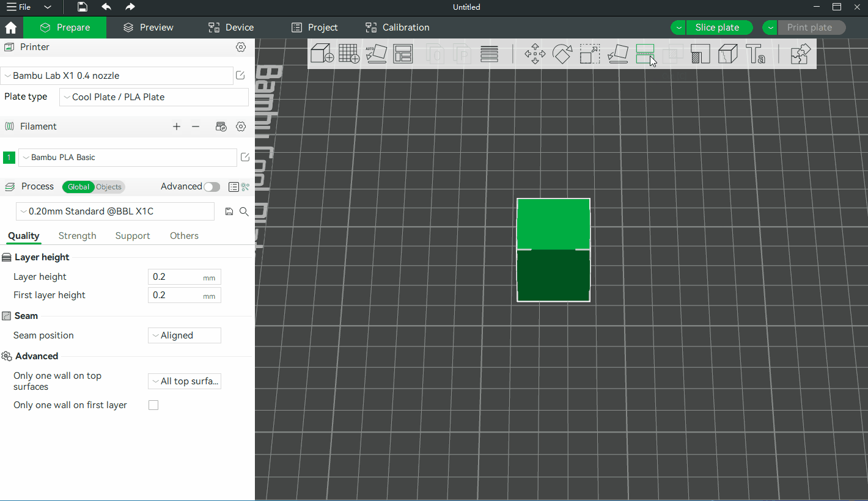The image size is (868, 501).
Task: Select the Rotate tool icon
Action: click(562, 54)
